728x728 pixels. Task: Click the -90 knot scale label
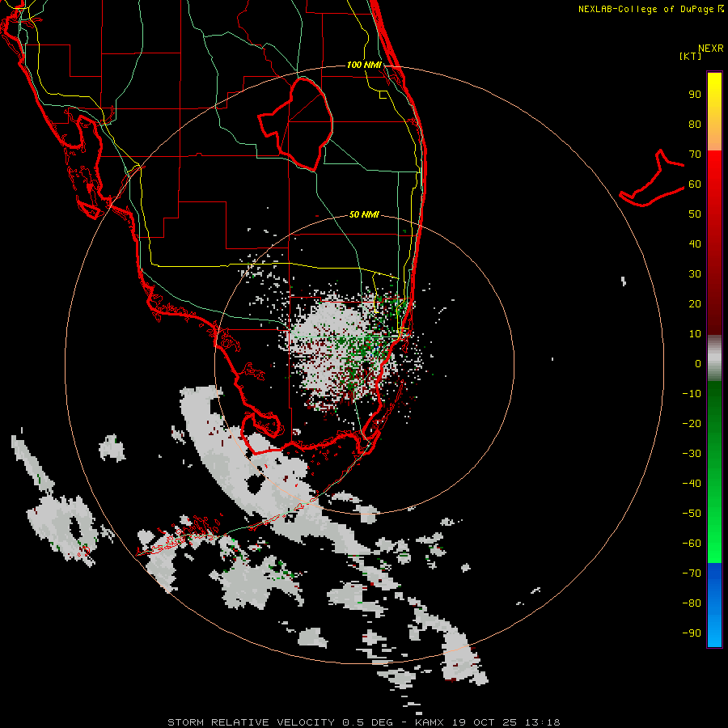(x=692, y=633)
